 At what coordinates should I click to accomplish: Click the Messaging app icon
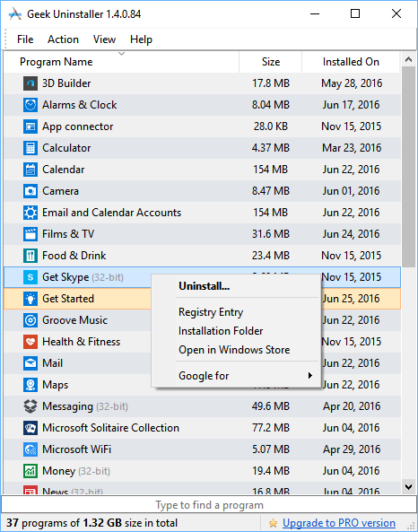tap(30, 406)
